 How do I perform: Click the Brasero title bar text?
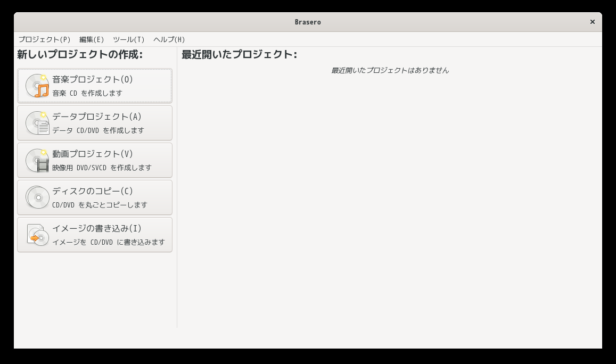[308, 22]
